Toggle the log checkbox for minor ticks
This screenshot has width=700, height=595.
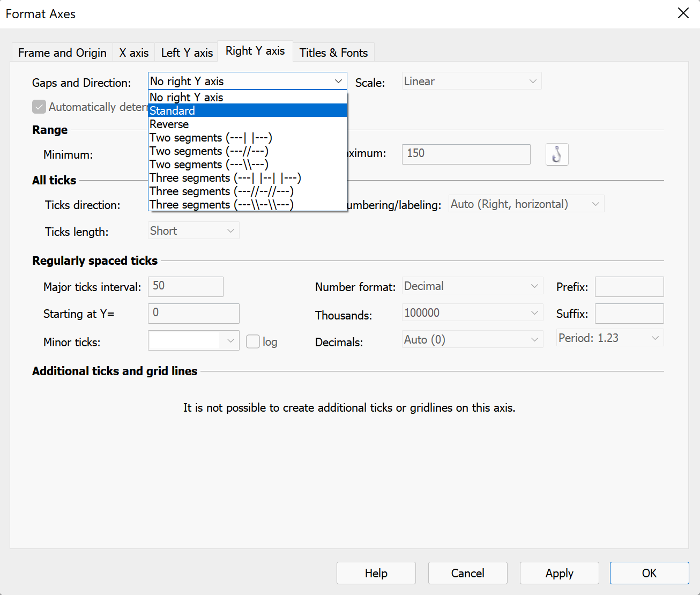tap(253, 341)
